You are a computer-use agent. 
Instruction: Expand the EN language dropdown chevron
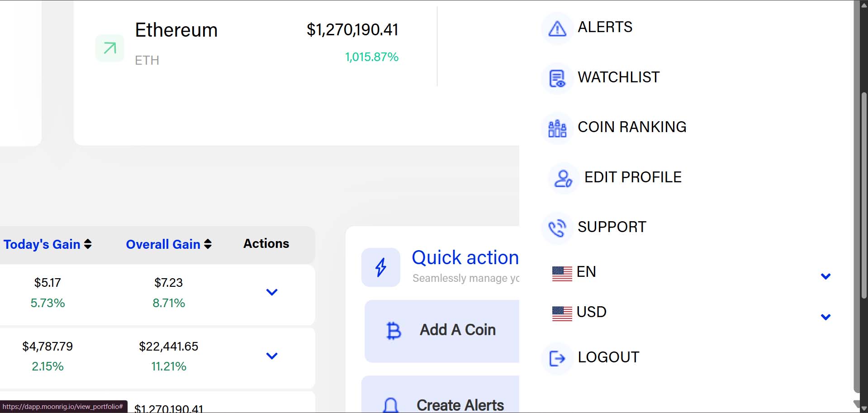point(825,276)
